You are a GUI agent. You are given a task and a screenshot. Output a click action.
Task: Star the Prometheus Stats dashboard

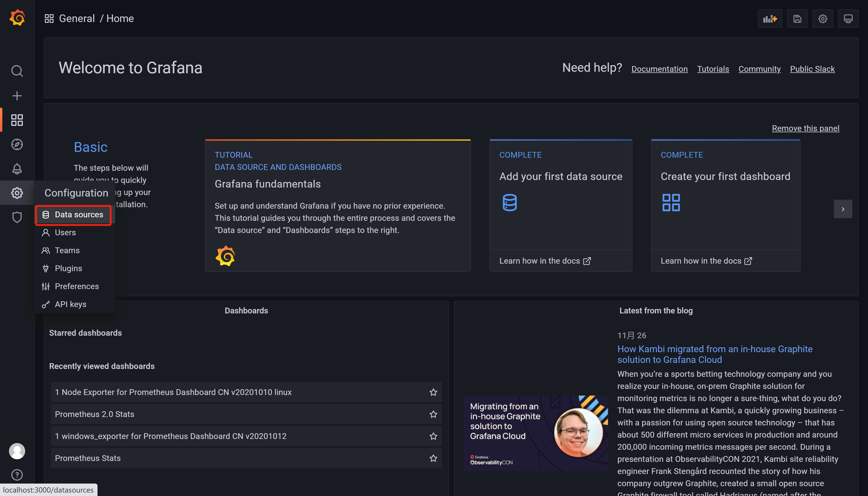433,458
